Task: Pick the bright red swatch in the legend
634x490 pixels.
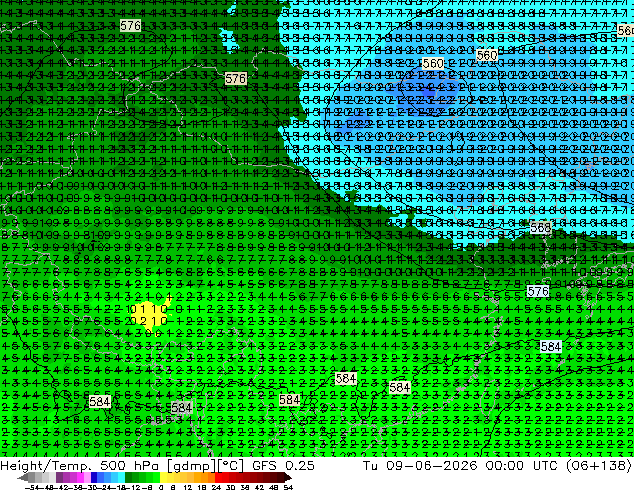Action: pyautogui.click(x=218, y=478)
